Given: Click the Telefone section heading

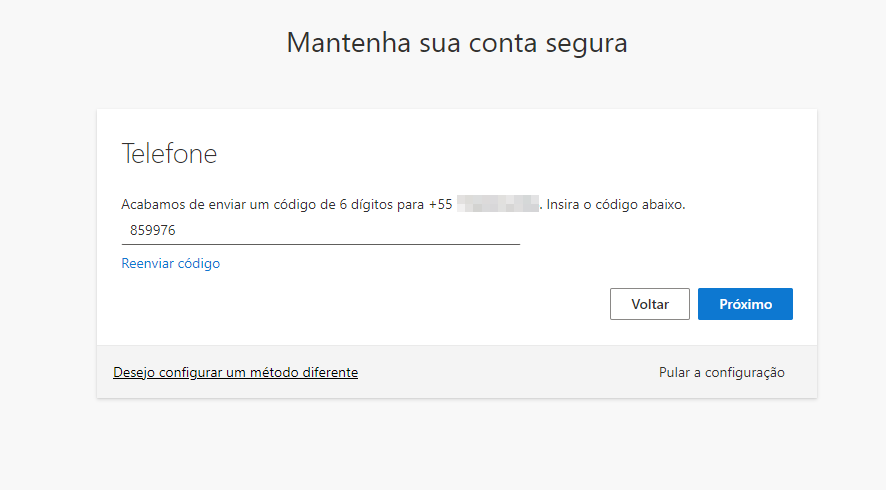Looking at the screenshot, I should pyautogui.click(x=169, y=154).
